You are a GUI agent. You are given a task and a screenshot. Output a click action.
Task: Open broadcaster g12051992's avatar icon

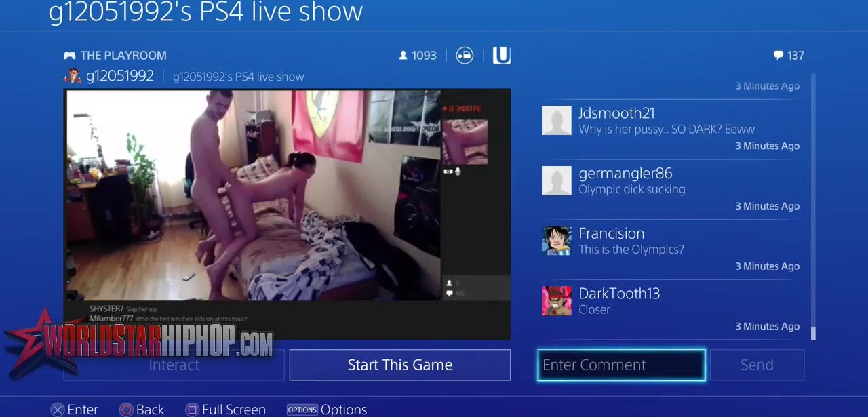[x=72, y=76]
